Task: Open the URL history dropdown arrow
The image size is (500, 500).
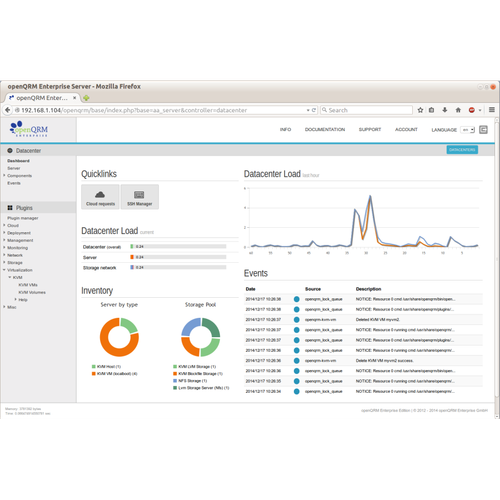Action: (x=308, y=110)
